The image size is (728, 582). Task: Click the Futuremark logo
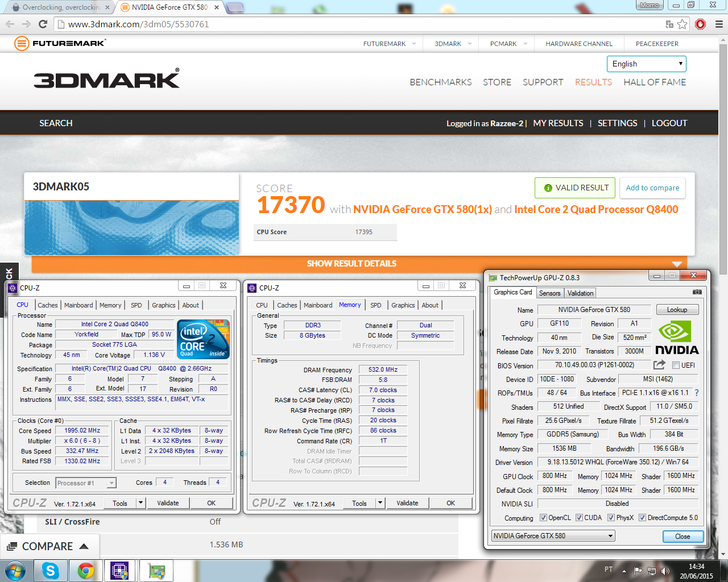[60, 43]
